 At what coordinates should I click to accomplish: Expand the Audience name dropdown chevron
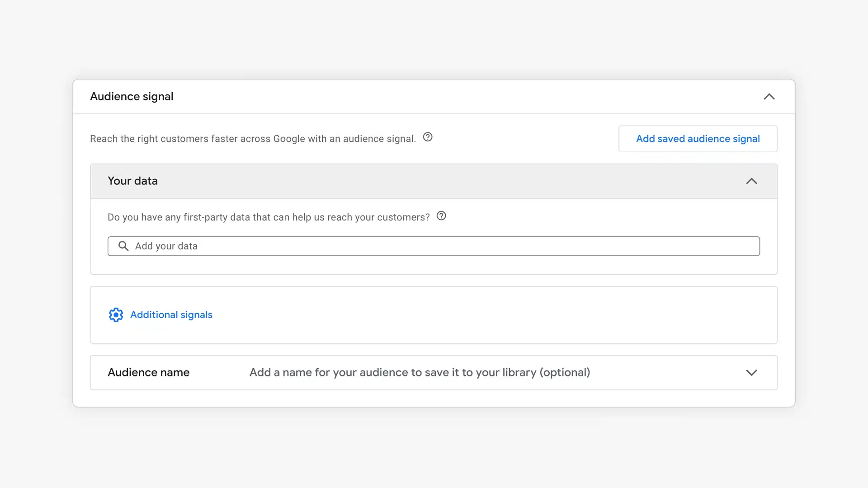tap(751, 373)
